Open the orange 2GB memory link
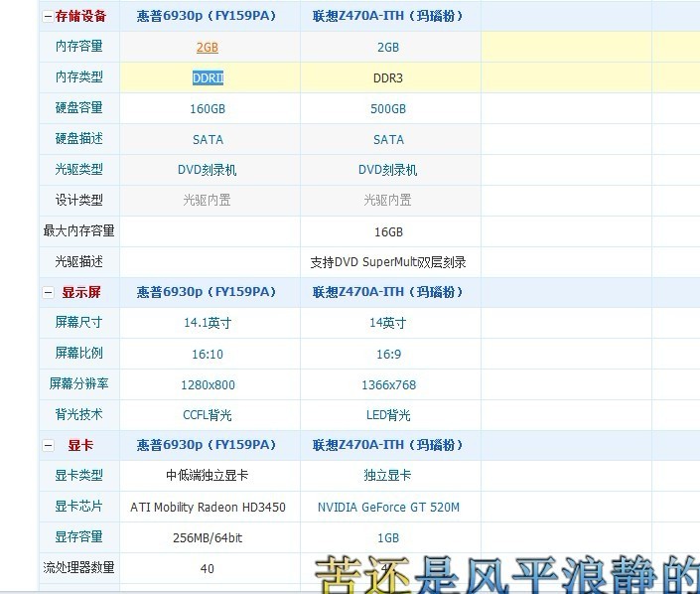Viewport: 700px width, 594px height. point(208,47)
